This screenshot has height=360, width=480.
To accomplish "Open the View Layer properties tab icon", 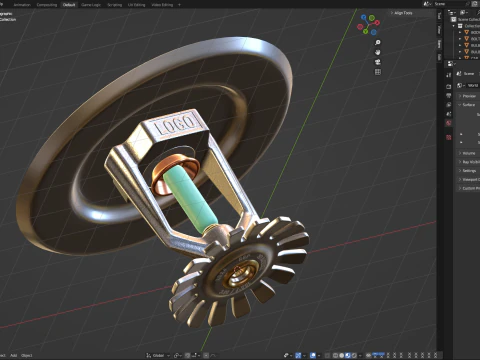I will 449,105.
